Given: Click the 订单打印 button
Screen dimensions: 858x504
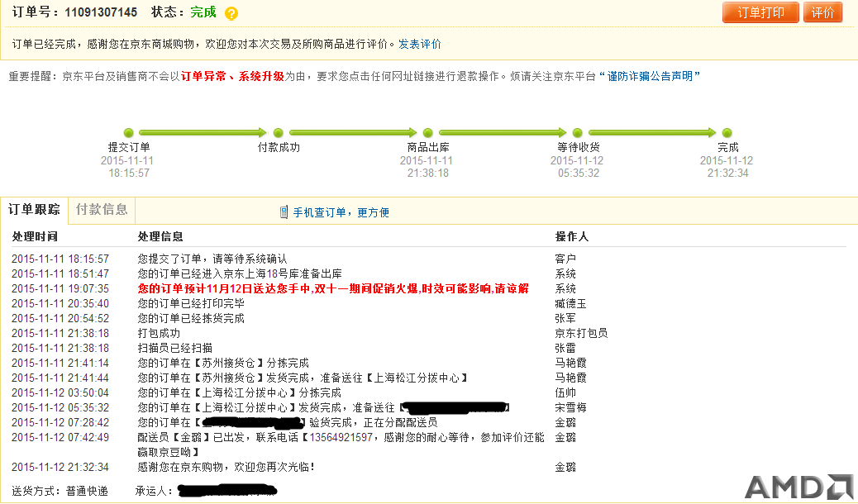Looking at the screenshot, I should click(x=760, y=12).
